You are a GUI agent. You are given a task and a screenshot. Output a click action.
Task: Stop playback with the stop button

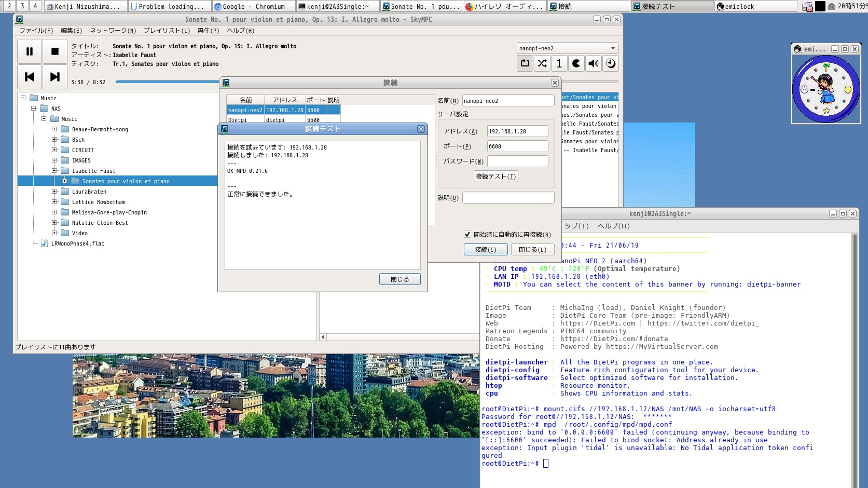(54, 51)
